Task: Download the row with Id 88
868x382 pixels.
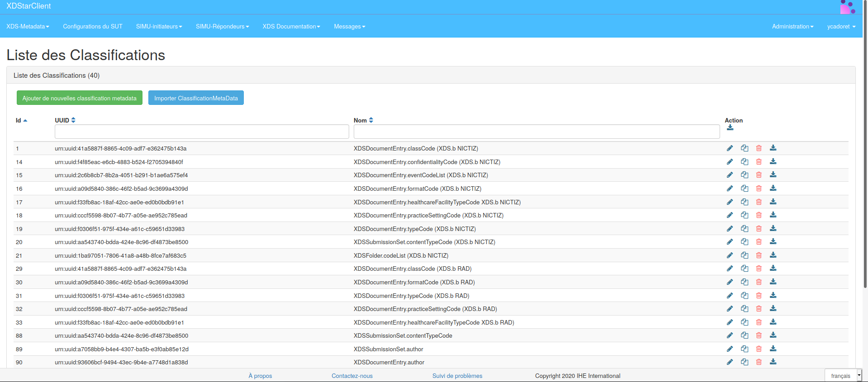Action: coord(773,335)
